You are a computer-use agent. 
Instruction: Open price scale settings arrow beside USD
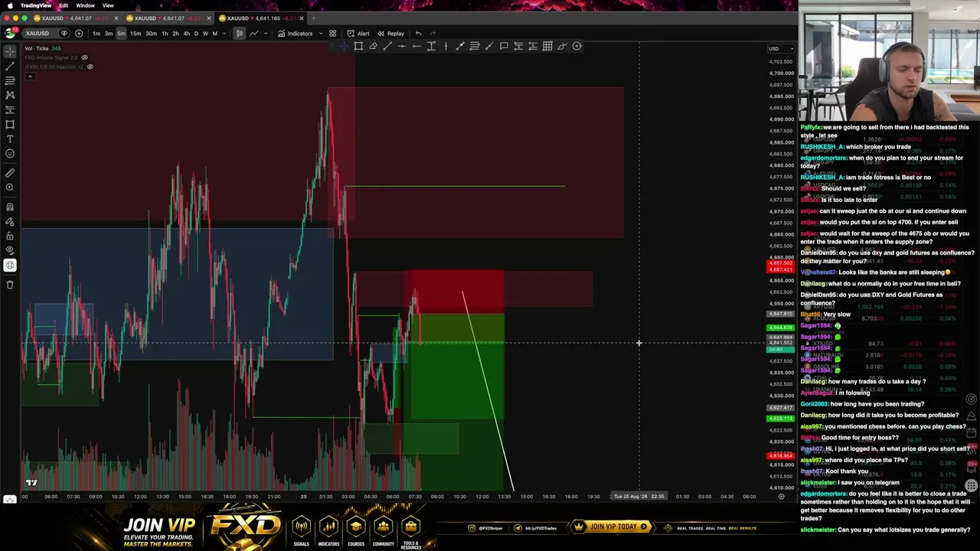[x=791, y=49]
